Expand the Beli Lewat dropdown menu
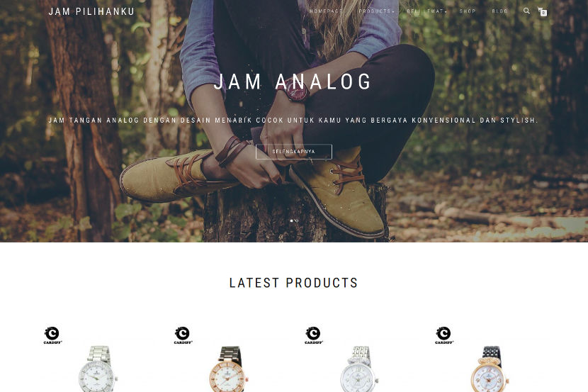 click(x=426, y=11)
